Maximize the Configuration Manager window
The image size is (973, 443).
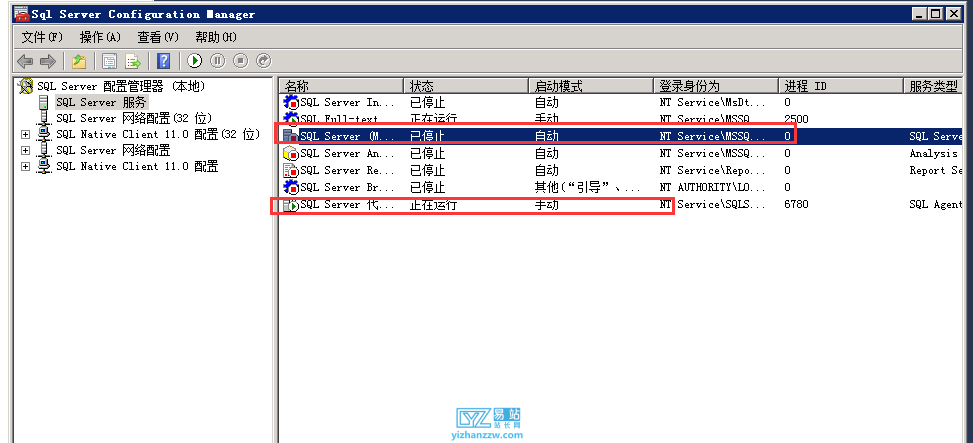(936, 13)
